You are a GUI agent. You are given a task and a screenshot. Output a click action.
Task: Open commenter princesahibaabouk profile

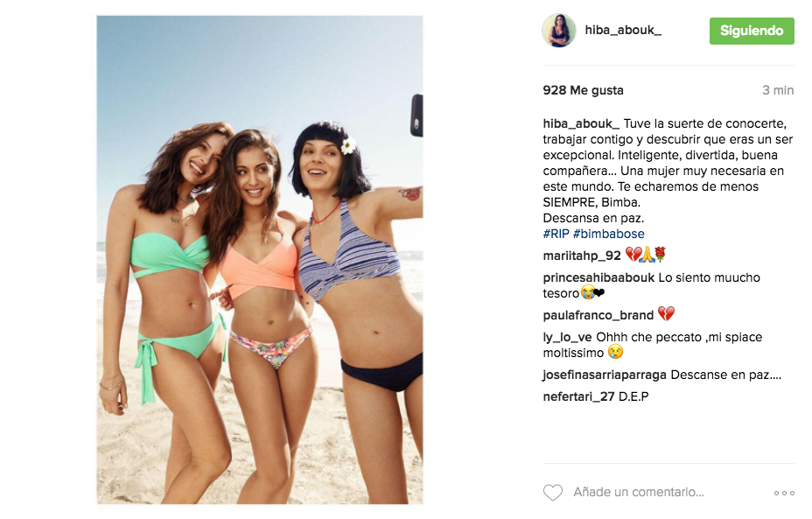[598, 277]
